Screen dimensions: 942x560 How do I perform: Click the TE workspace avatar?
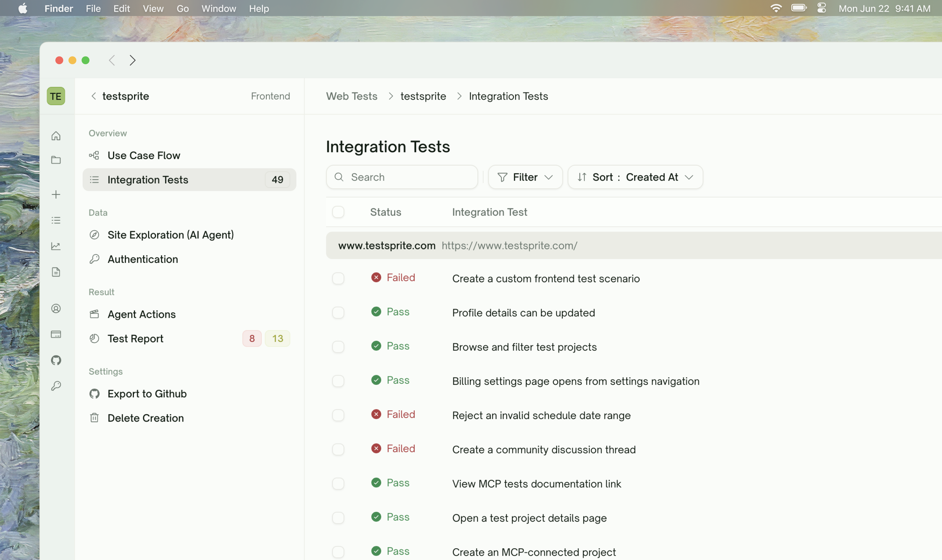point(56,96)
